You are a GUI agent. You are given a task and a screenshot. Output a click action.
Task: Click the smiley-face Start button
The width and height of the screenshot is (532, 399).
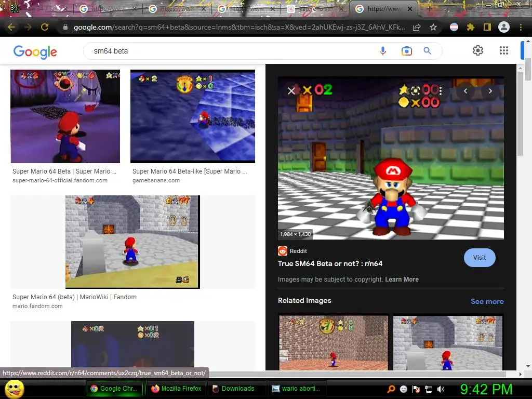coord(14,389)
